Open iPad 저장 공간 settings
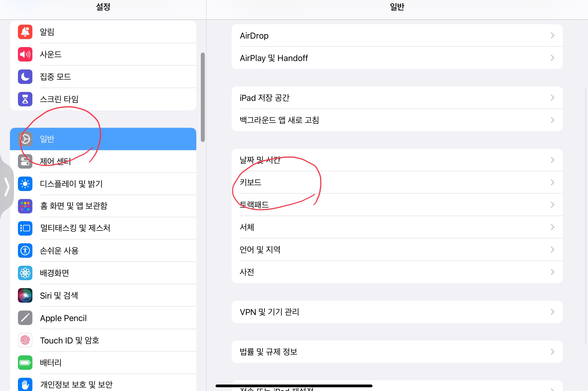The height and width of the screenshot is (391, 588). coord(397,98)
